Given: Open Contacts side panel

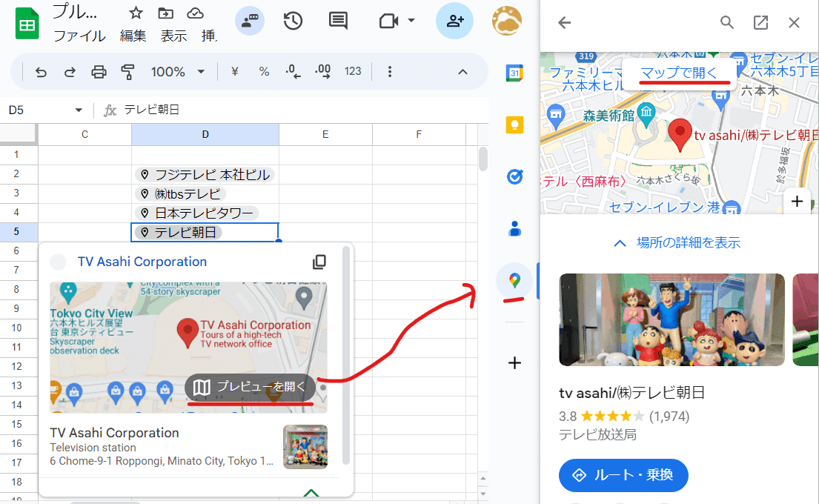Looking at the screenshot, I should point(514,228).
